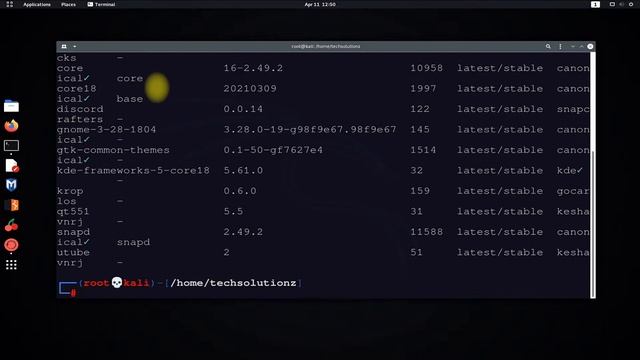Open the screen icon in system tray

coord(612,4)
